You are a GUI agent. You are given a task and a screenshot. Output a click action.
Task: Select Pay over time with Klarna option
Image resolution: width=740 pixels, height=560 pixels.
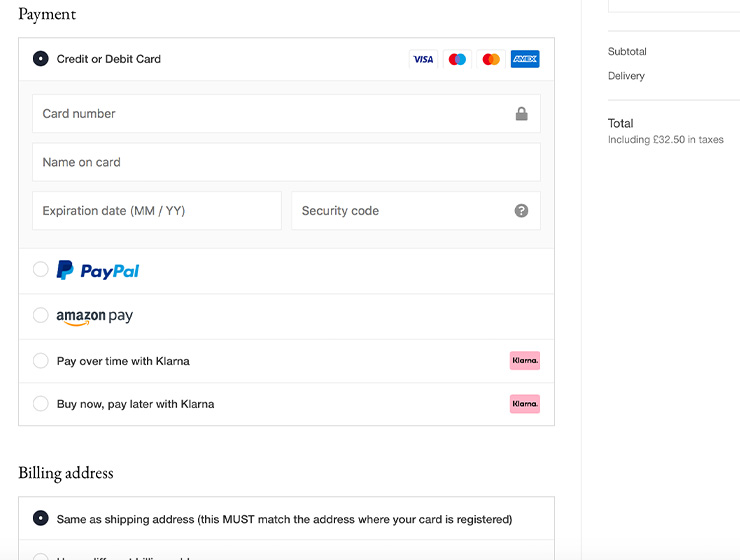(41, 361)
